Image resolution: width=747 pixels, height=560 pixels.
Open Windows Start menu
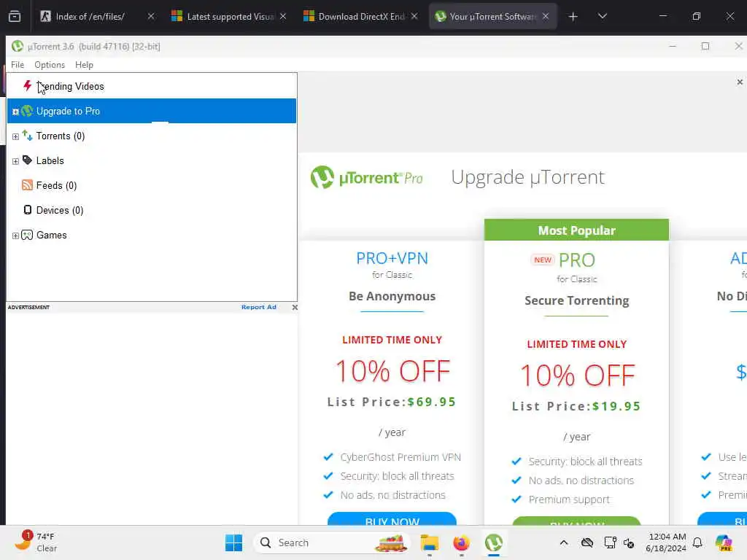tap(233, 542)
